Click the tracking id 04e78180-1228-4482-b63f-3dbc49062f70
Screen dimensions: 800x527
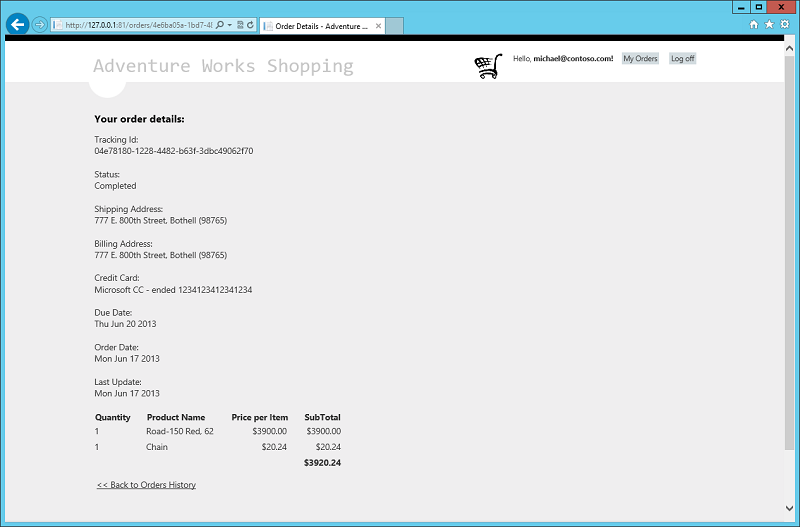(x=173, y=151)
